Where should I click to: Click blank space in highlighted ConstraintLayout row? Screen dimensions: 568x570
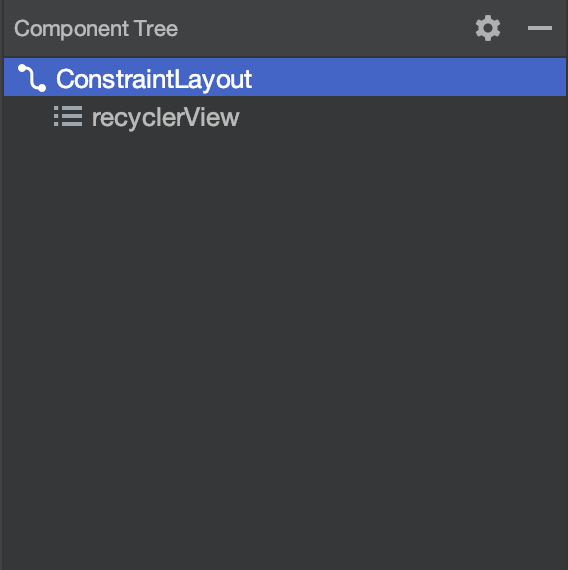click(x=407, y=77)
